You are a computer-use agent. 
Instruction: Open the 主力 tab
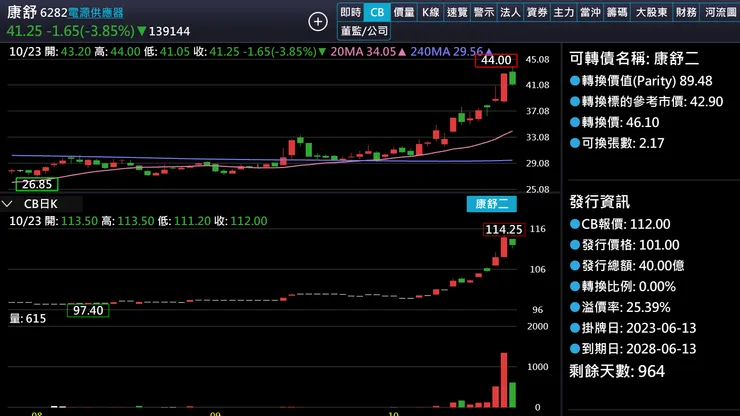click(x=563, y=12)
